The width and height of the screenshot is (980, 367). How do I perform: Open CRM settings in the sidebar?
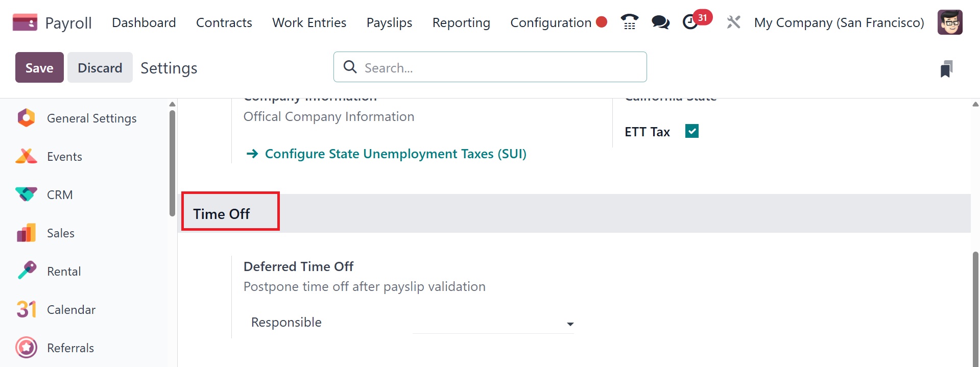[x=60, y=195]
